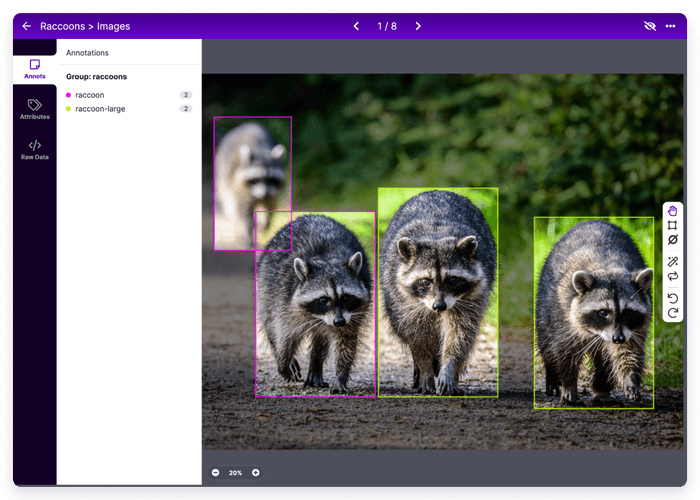This screenshot has width=700, height=500.
Task: Select the raccoon-large class entry
Action: [x=100, y=108]
